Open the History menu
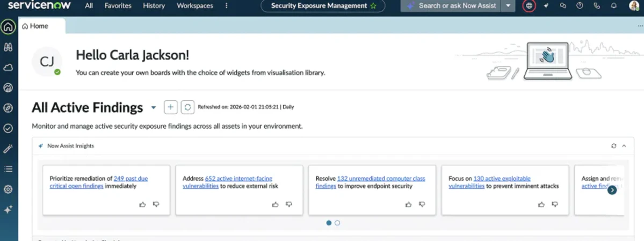This screenshot has width=644, height=241. click(154, 6)
